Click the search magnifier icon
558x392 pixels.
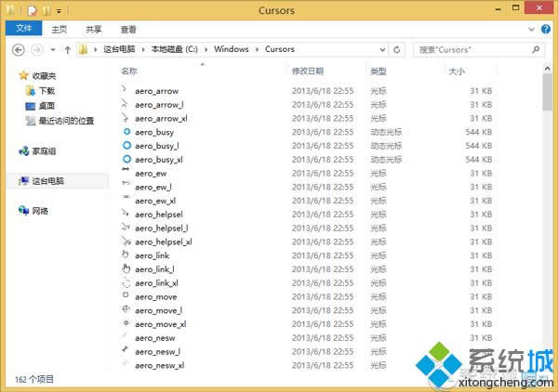pos(536,50)
